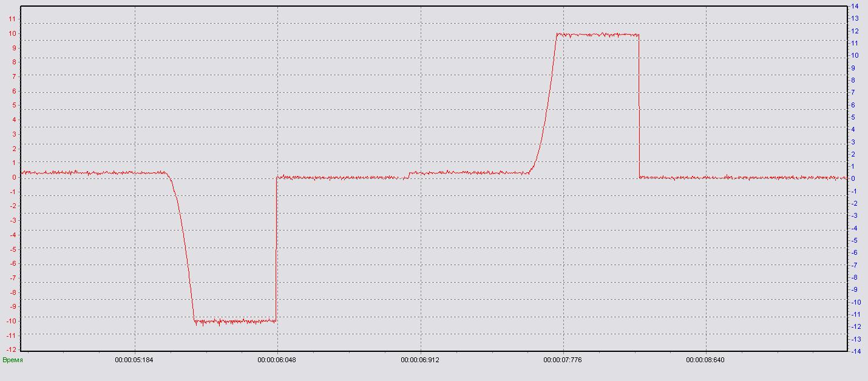Click red left-axis value 0
Image resolution: width=868 pixels, height=381 pixels.
[13, 177]
